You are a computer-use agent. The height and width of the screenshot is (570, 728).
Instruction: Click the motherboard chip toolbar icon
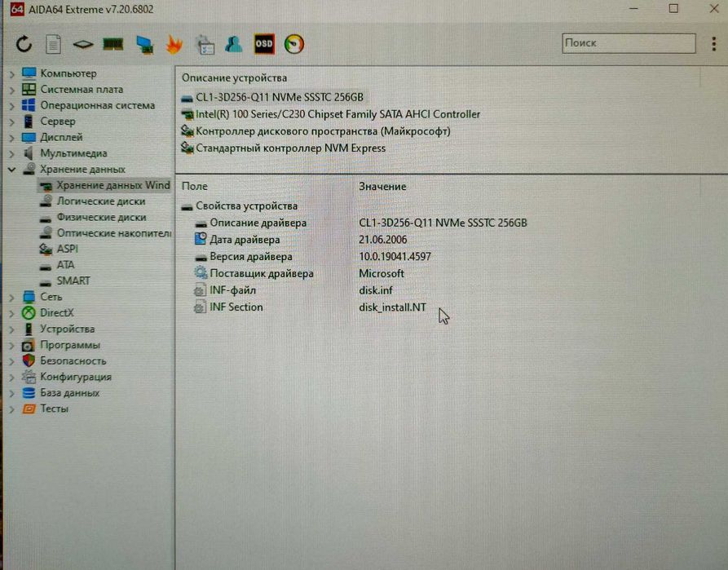(83, 45)
